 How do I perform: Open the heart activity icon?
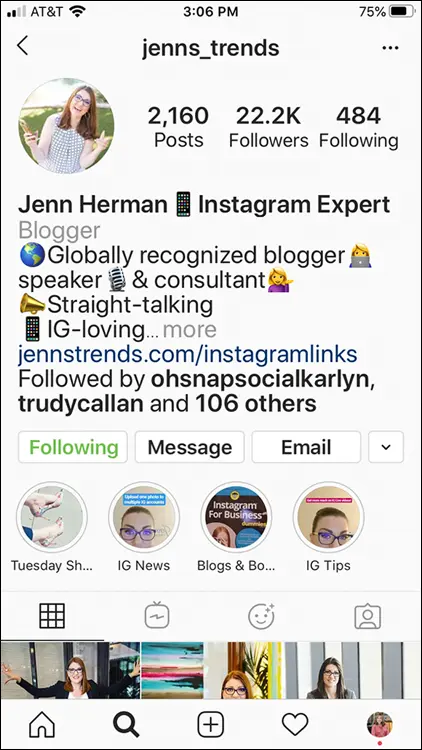click(x=295, y=724)
